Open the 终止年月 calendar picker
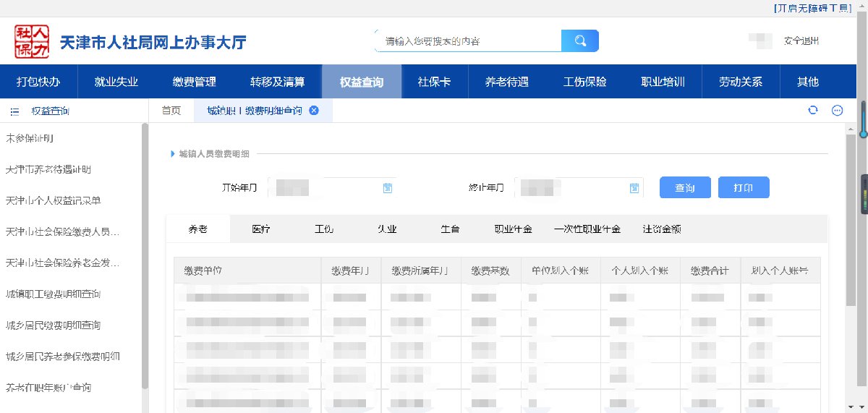Screen dimensions: 868x413 [x=634, y=188]
